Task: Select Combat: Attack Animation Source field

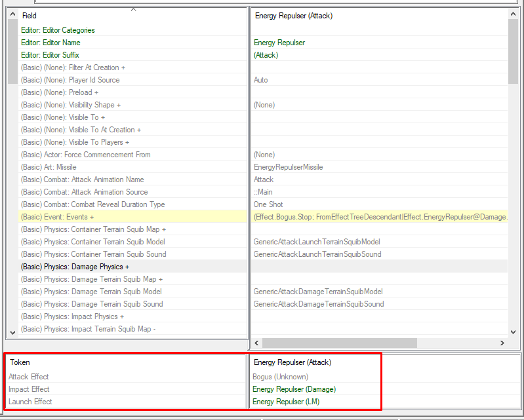Action: point(132,192)
